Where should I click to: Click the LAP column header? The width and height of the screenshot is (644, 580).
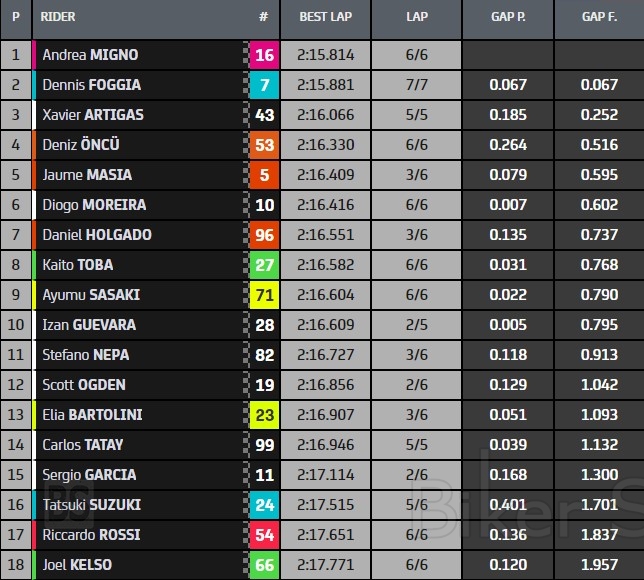click(417, 17)
